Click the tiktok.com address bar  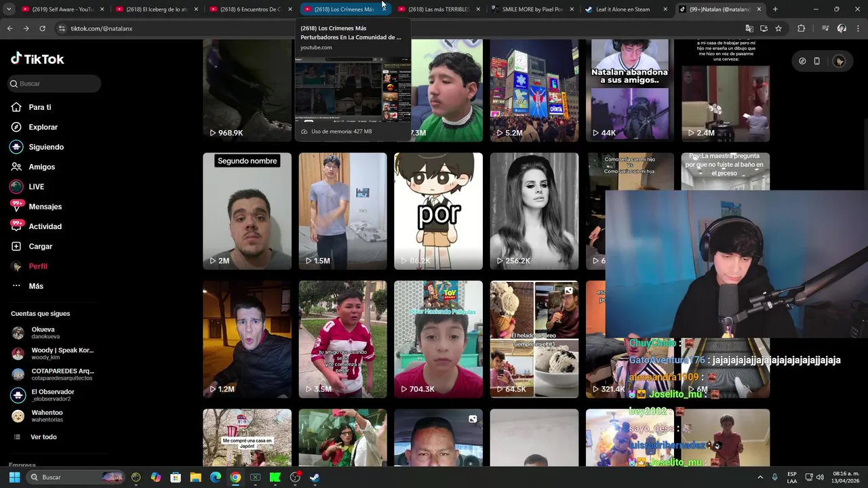pos(400,28)
